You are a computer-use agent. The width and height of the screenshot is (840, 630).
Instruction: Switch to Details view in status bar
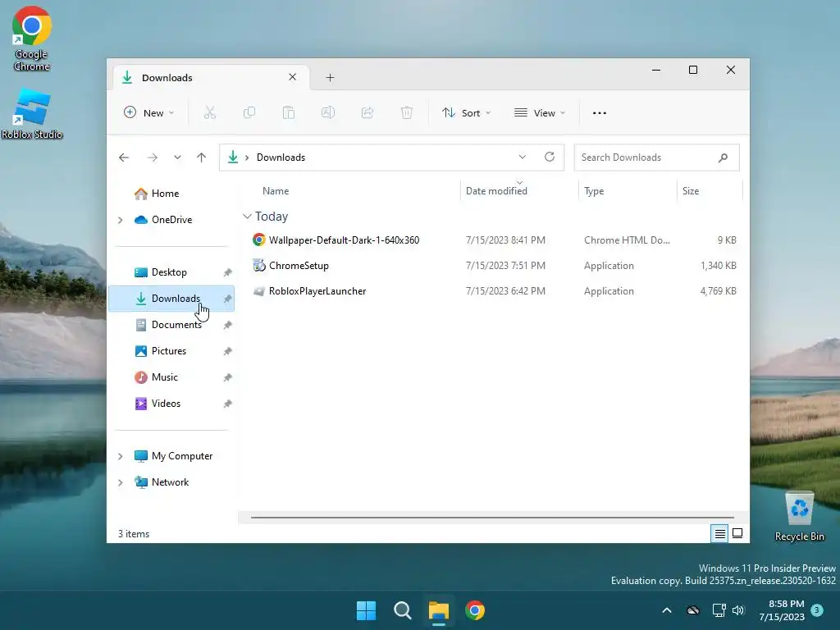[x=720, y=533]
